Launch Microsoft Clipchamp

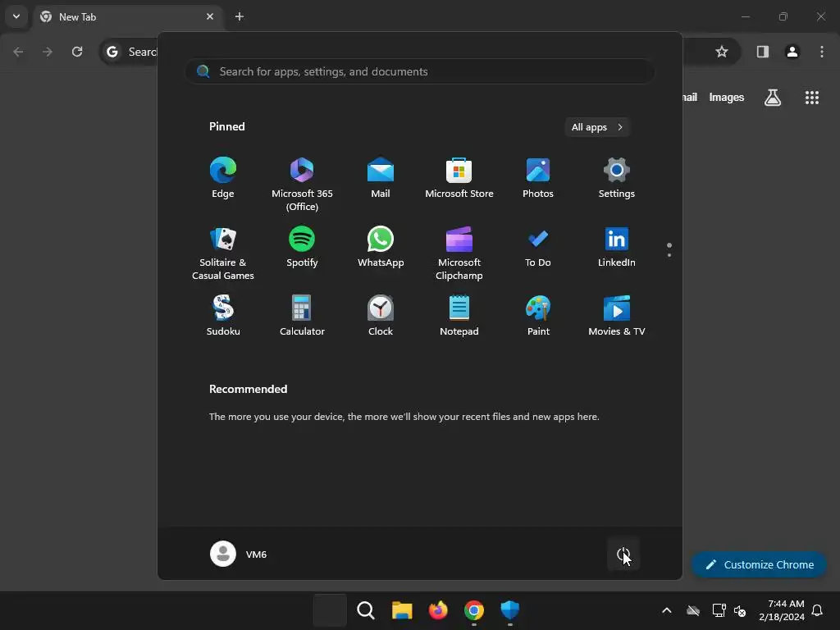459,253
